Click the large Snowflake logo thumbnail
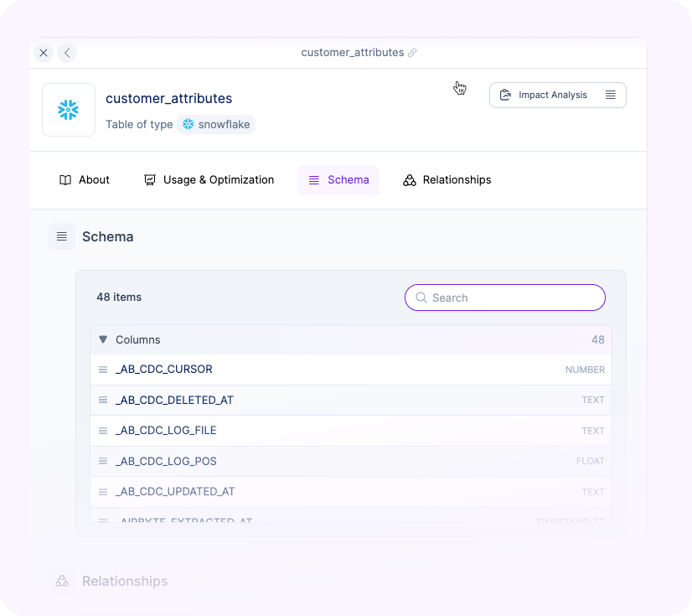692x616 pixels. point(69,110)
